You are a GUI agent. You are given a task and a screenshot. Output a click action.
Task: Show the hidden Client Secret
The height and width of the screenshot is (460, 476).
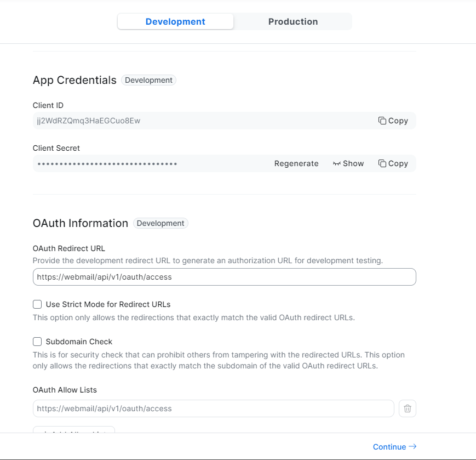348,163
